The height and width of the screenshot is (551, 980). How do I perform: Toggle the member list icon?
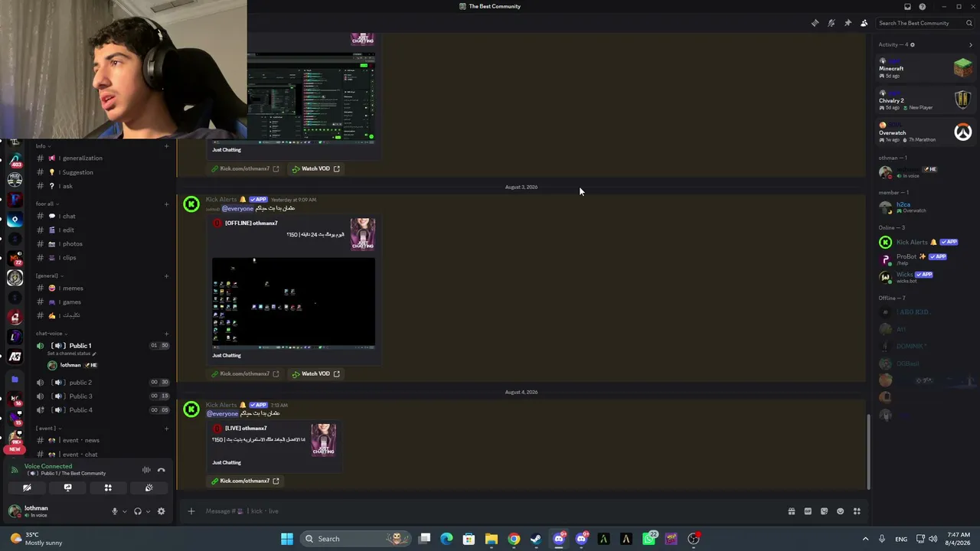point(864,23)
